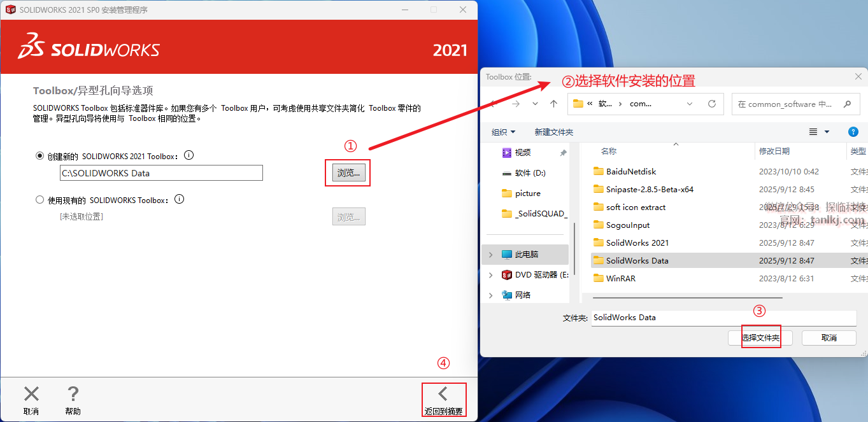The image size is (868, 422).
Task: Expand 此电脑 tree node
Action: tap(490, 254)
